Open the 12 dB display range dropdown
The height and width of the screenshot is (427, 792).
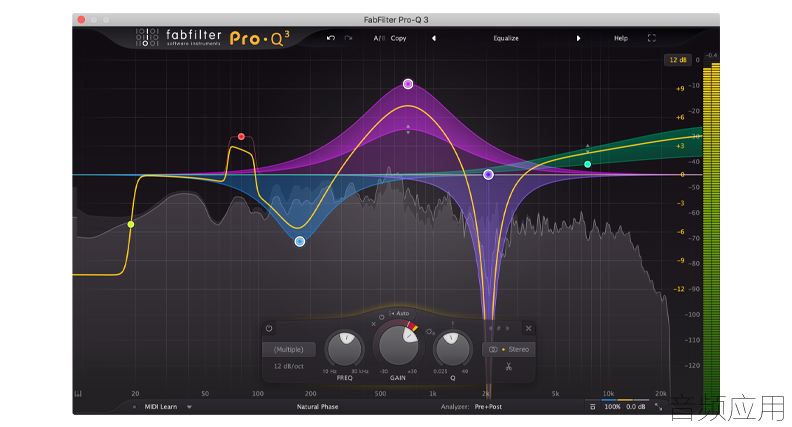click(x=677, y=60)
